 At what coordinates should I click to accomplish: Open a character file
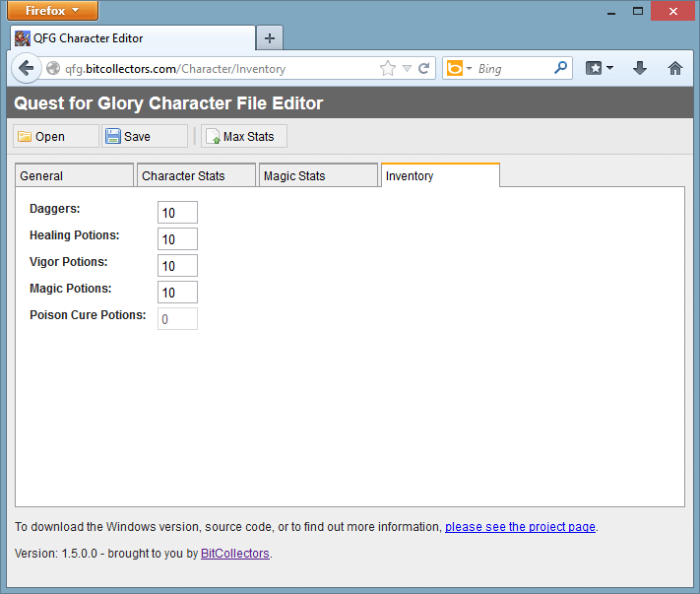tap(56, 136)
